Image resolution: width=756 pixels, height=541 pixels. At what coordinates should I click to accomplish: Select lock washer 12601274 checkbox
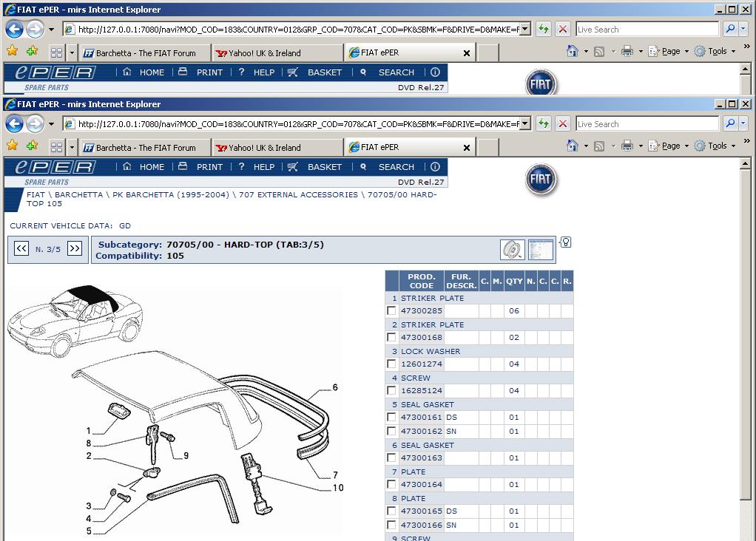coord(391,364)
